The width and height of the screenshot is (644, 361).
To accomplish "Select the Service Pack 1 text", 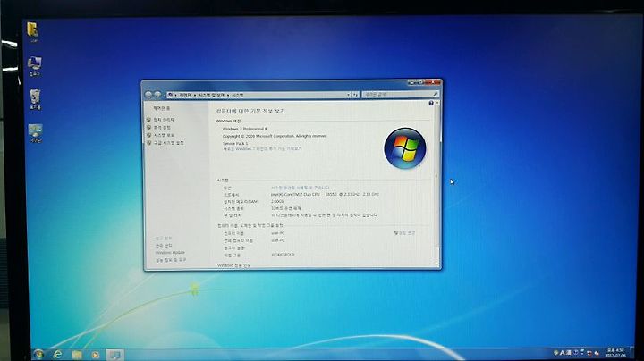I will coord(235,144).
